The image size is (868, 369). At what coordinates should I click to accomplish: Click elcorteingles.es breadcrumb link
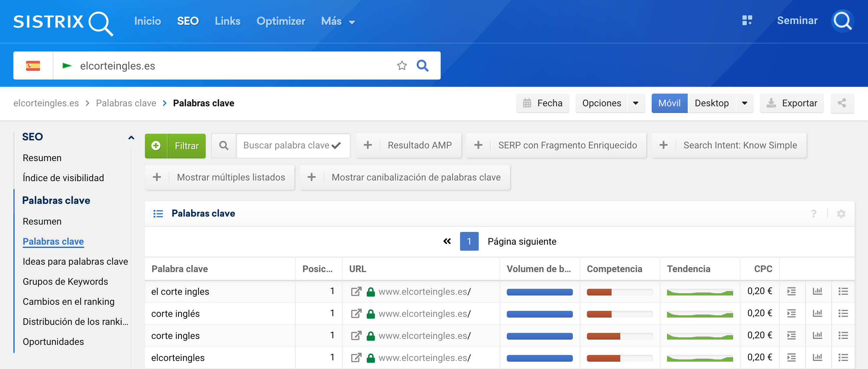coord(46,103)
